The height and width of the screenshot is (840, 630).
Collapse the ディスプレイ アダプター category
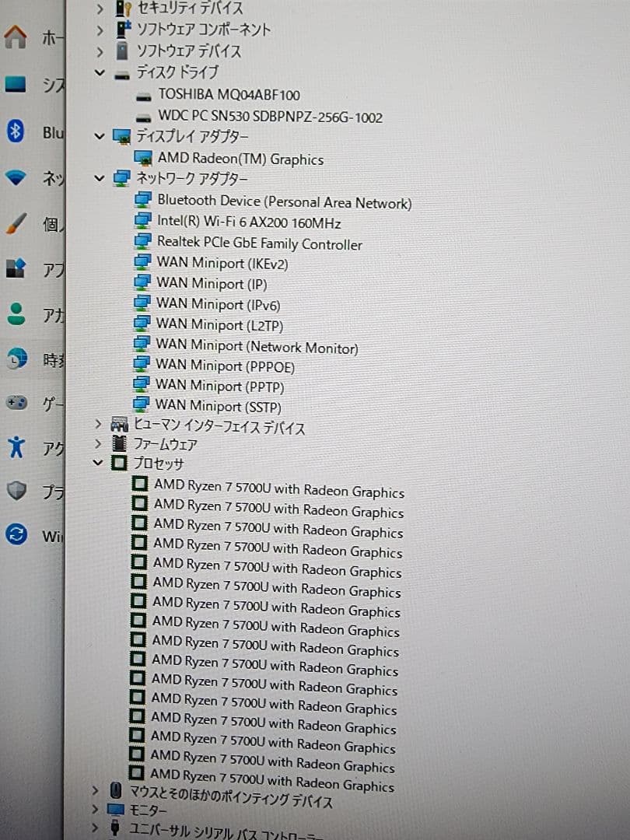tap(99, 136)
